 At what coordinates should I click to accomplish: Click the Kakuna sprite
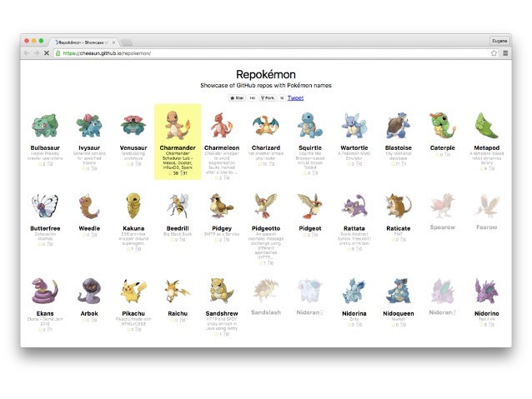(133, 206)
